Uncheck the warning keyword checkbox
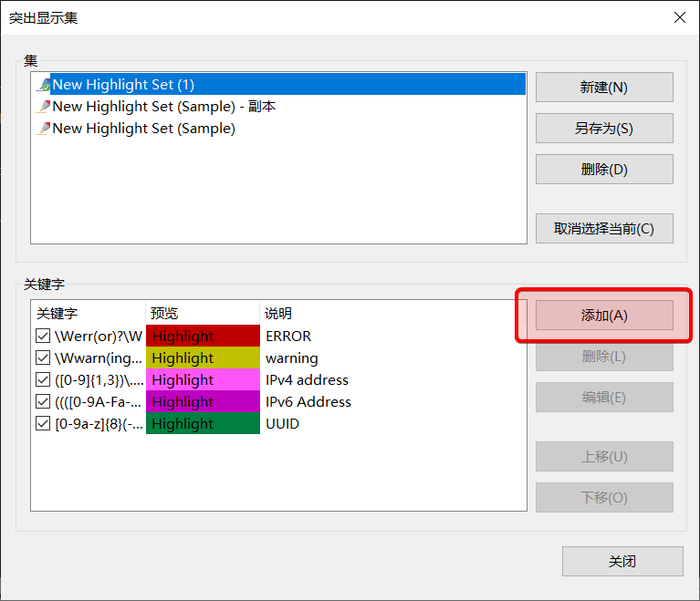The image size is (700, 601). pyautogui.click(x=43, y=357)
